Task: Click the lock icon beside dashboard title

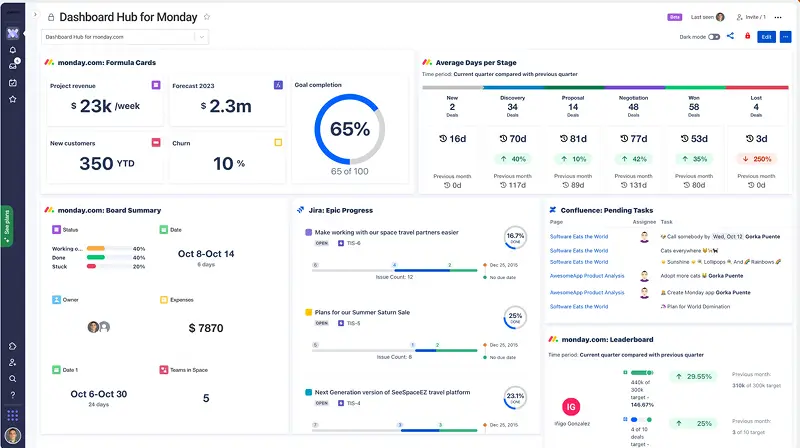Action: [x=51, y=17]
